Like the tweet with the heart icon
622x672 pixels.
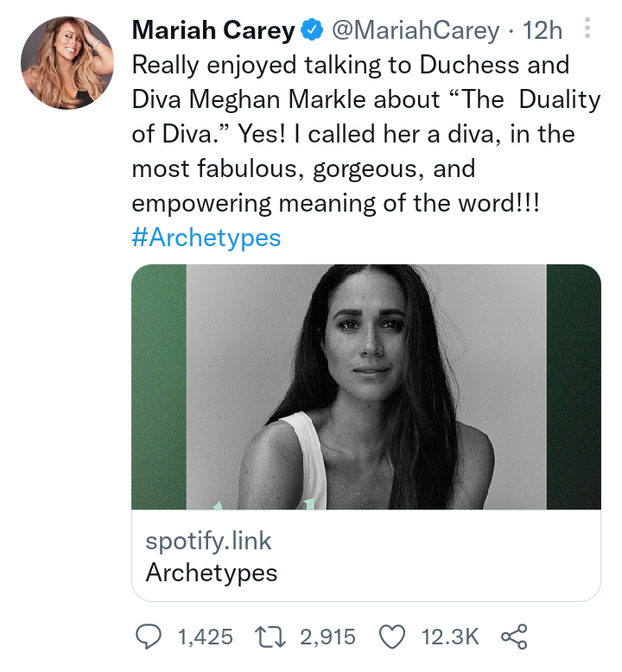(x=393, y=637)
